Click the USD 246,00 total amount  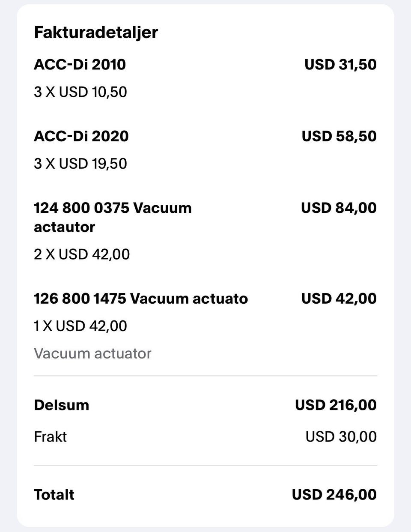334,495
